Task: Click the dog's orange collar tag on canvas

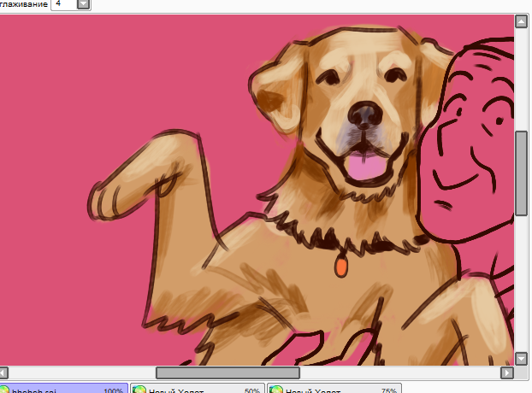Action: coord(341,267)
